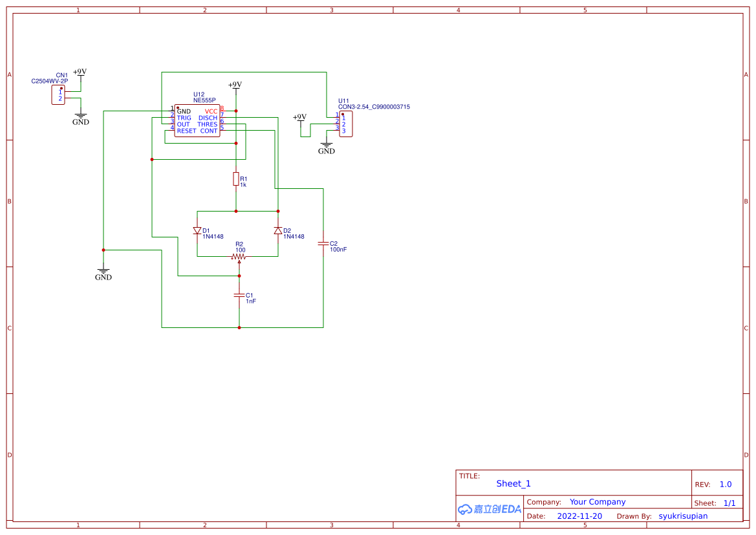
Task: Click the GND symbol below connector U11
Action: click(327, 146)
